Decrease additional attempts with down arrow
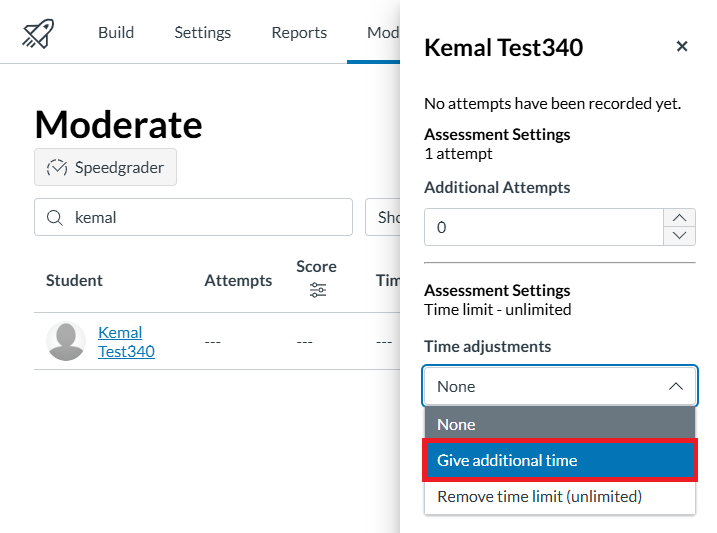The height and width of the screenshot is (533, 717). coord(679,236)
